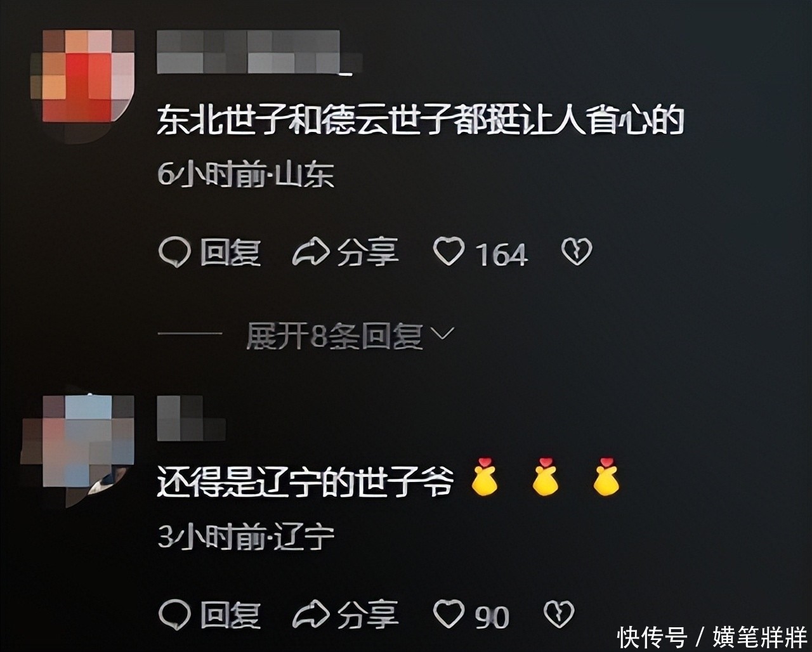812x652 pixels.
Task: Click 回复 text under the Shandong comment
Action: click(x=231, y=252)
